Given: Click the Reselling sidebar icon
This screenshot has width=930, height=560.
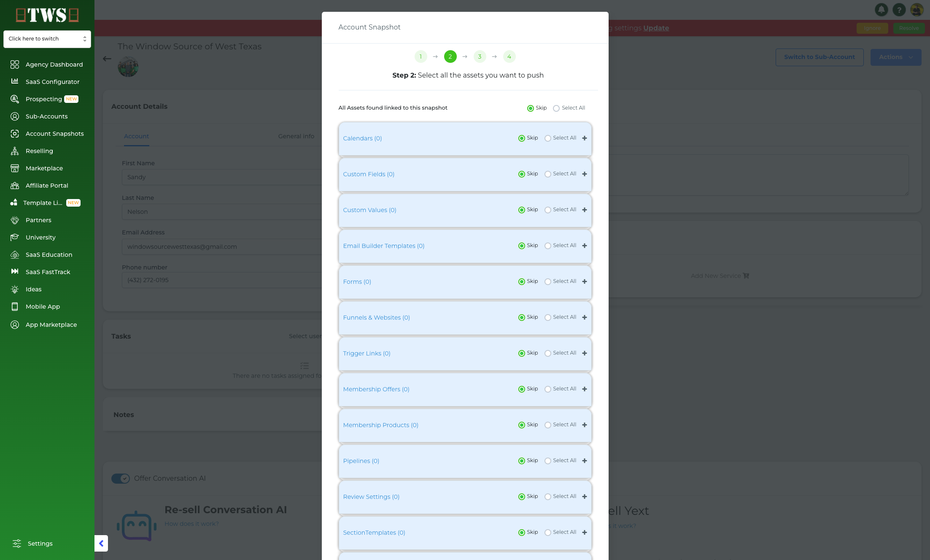Looking at the screenshot, I should [15, 151].
